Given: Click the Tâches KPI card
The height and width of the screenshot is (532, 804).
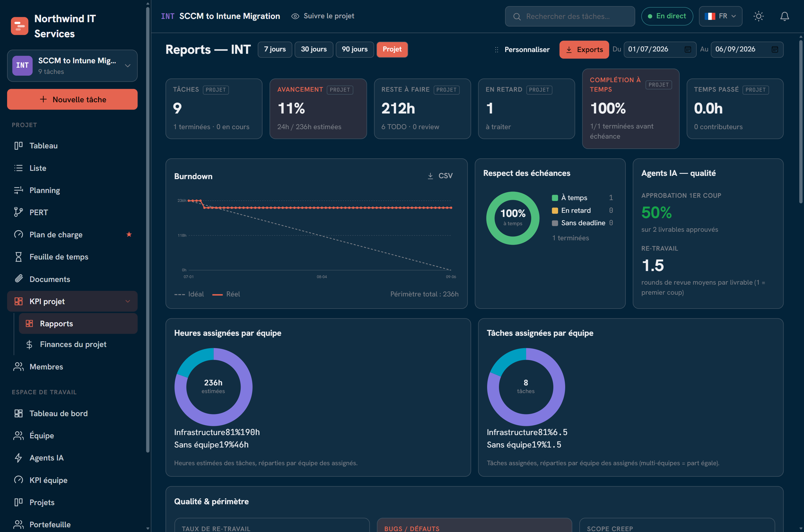Looking at the screenshot, I should click(214, 108).
